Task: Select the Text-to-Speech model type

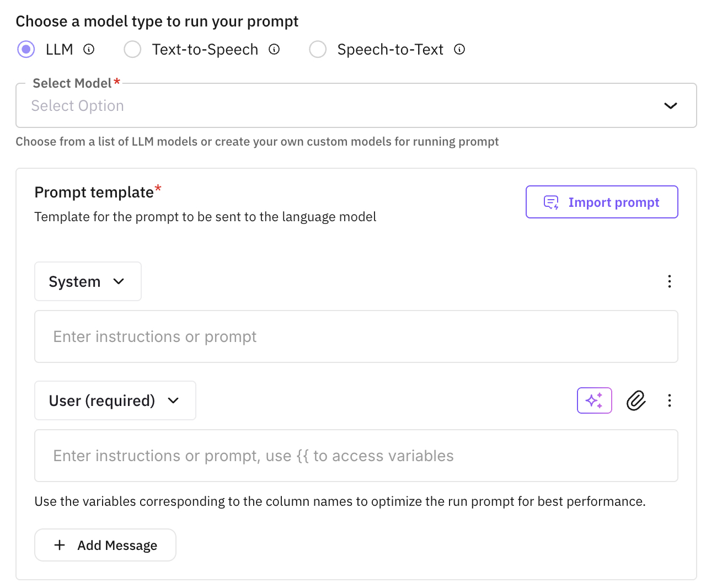Action: coord(132,50)
